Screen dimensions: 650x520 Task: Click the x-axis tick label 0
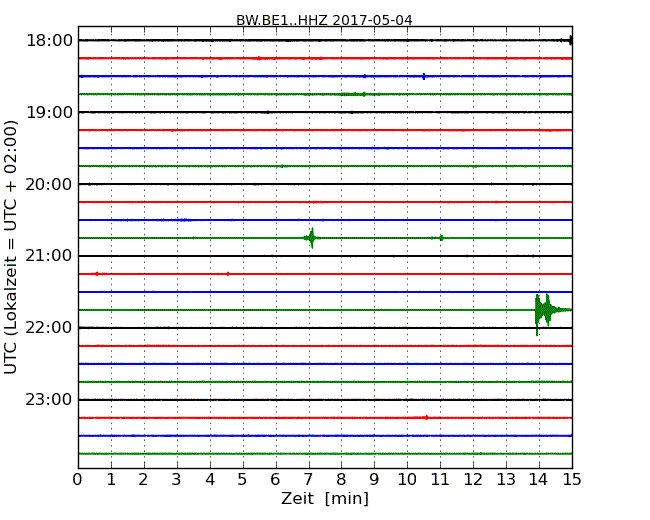pyautogui.click(x=78, y=479)
